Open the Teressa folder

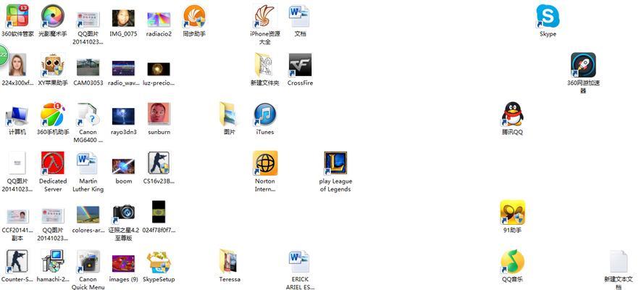pos(230,261)
